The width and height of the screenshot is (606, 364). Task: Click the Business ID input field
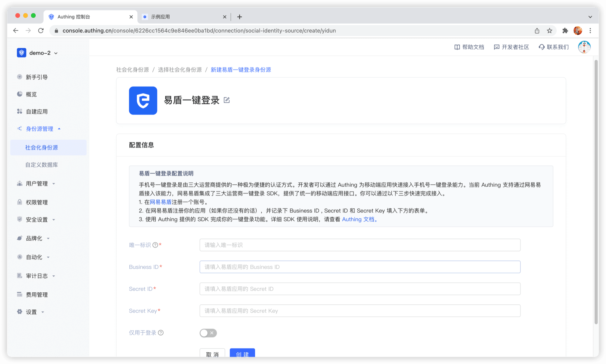pos(360,267)
